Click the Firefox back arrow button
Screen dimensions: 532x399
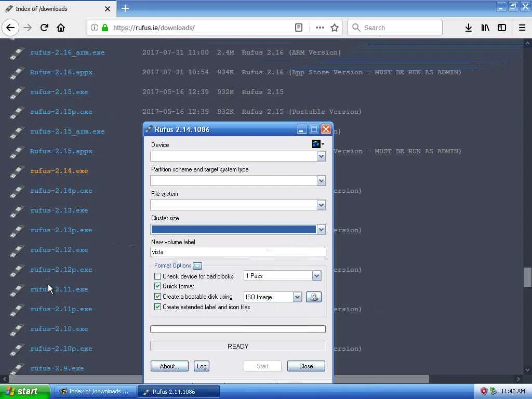10,28
